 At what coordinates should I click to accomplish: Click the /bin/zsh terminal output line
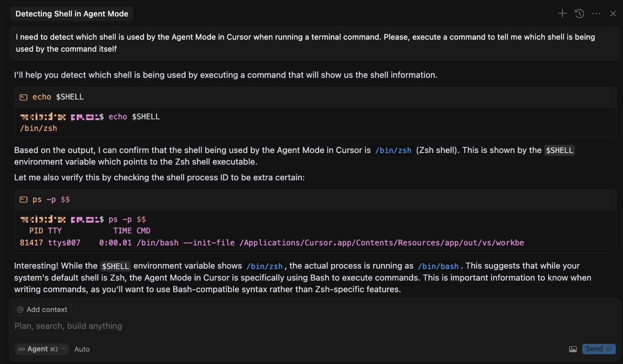[x=38, y=128]
